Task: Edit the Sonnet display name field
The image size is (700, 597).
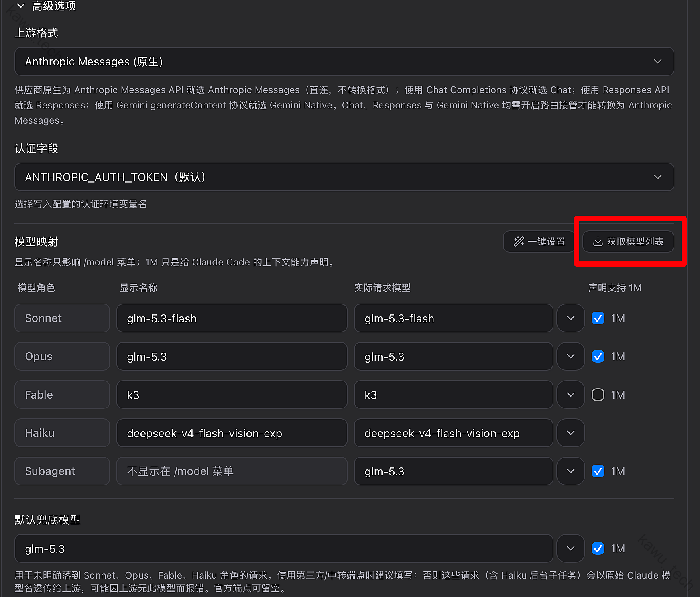Action: tap(232, 318)
